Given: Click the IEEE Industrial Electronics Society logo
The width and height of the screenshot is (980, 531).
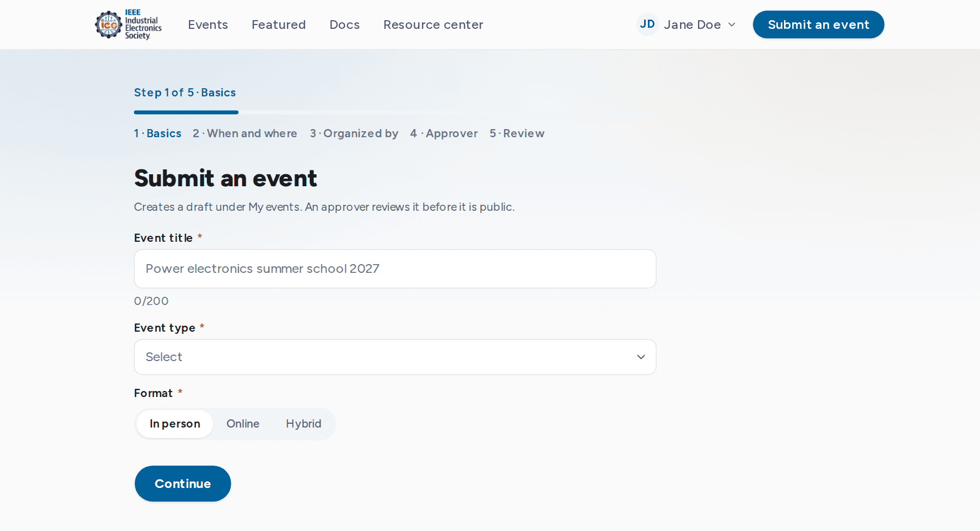Looking at the screenshot, I should coord(128,25).
